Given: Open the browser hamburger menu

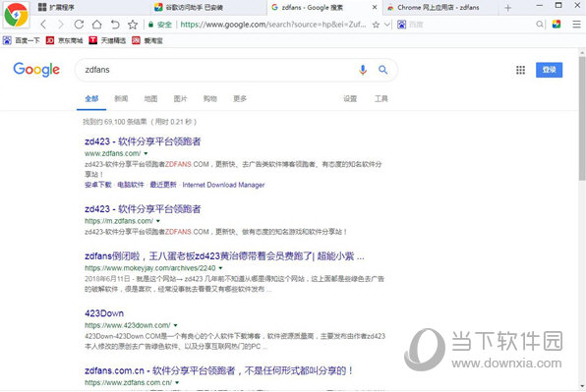Looking at the screenshot, I should point(576,25).
